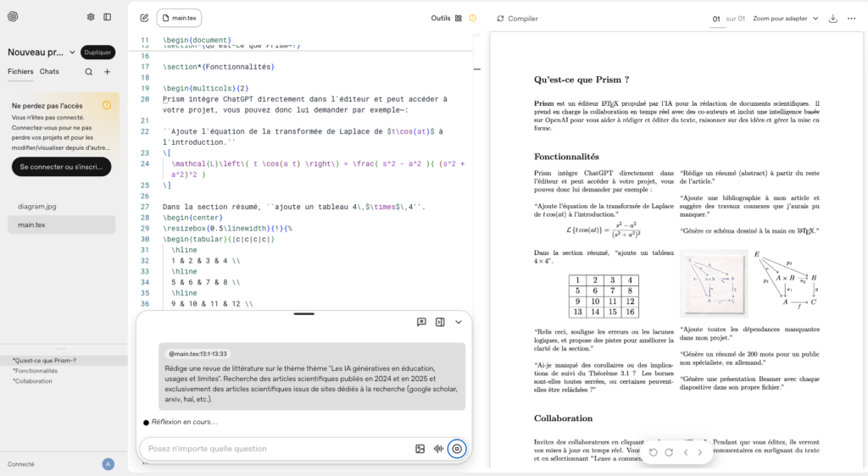868x476 pixels.
Task: Toggle the sidebar panel layout icon
Action: pyautogui.click(x=108, y=17)
